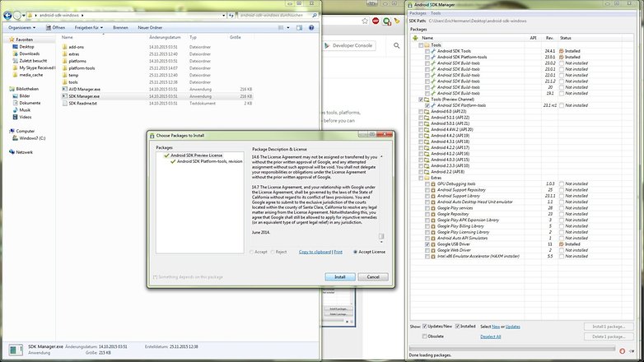The height and width of the screenshot is (362, 644).
Task: Click the platform-tools folder icon in Explorer
Action: tap(63, 67)
